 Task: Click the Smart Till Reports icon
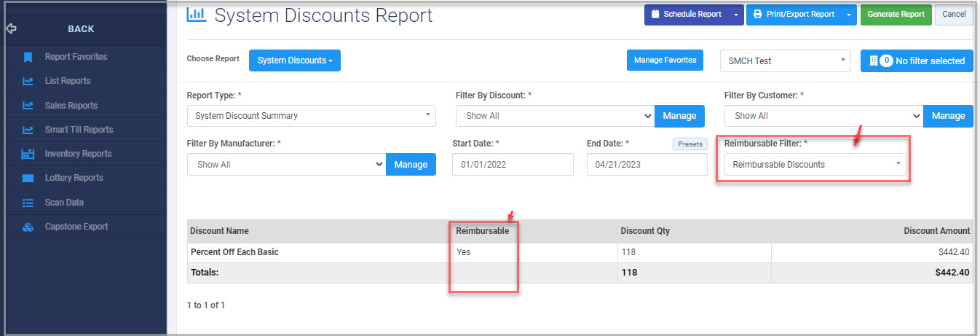click(x=28, y=130)
